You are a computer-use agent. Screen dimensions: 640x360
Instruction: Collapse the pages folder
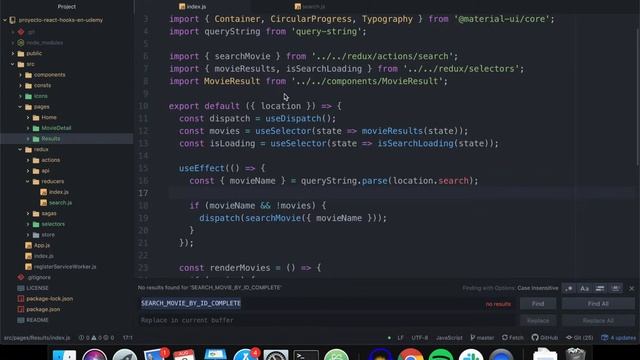20,107
